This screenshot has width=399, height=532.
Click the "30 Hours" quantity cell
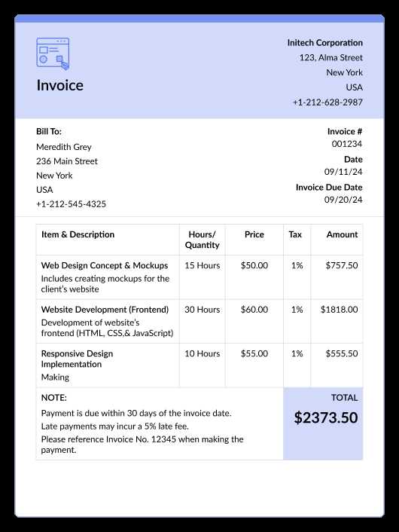[203, 310]
